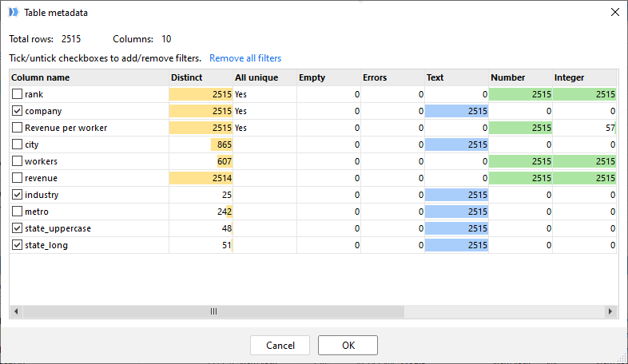Untick the industry column checkbox
628x364 pixels.
[x=17, y=195]
